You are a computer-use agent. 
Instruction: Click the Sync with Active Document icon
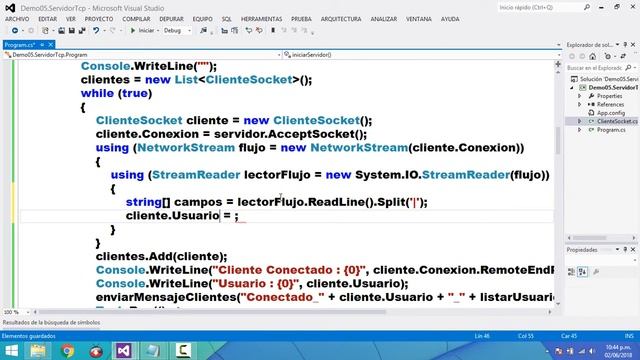[623, 56]
